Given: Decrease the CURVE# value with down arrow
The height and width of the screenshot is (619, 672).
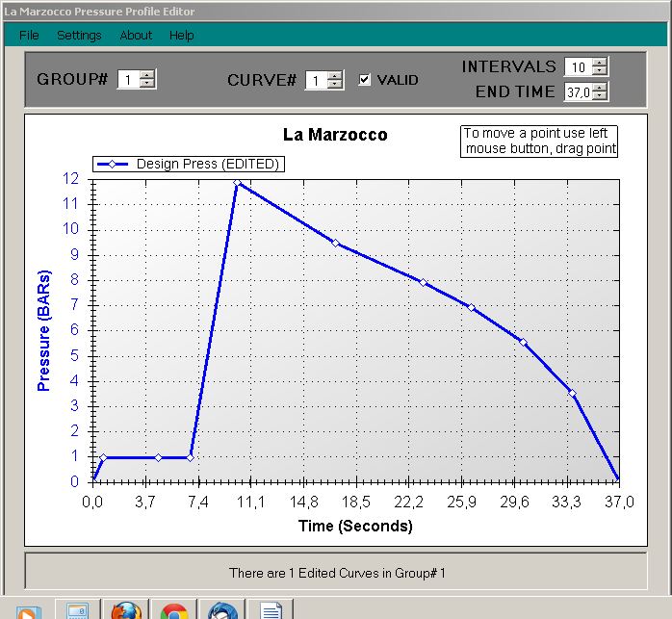Looking at the screenshot, I should 334,85.
